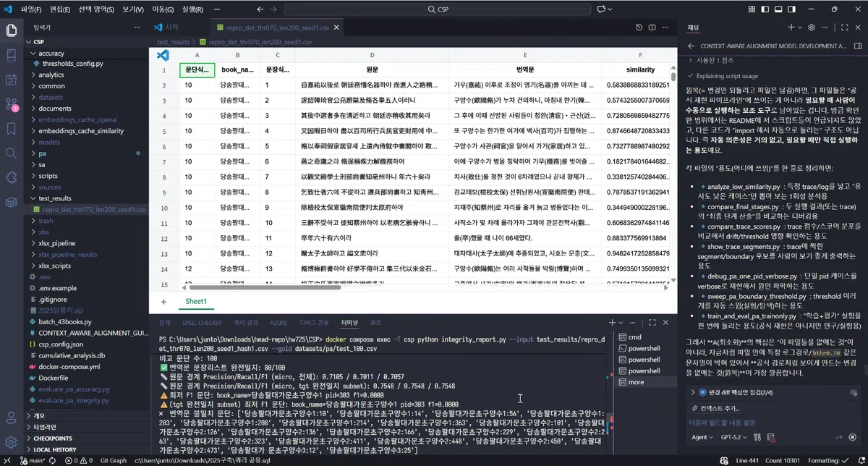
Task: Expand the analytics folder
Action: tap(87, 75)
